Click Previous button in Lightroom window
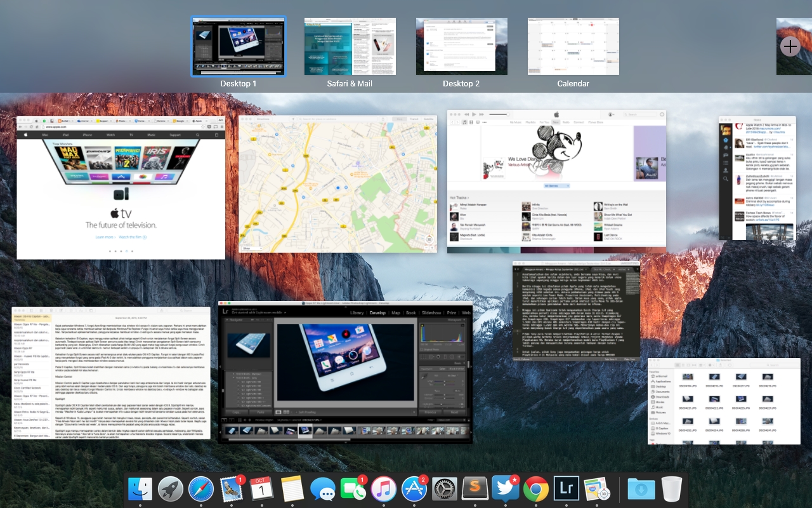 tap(430, 412)
